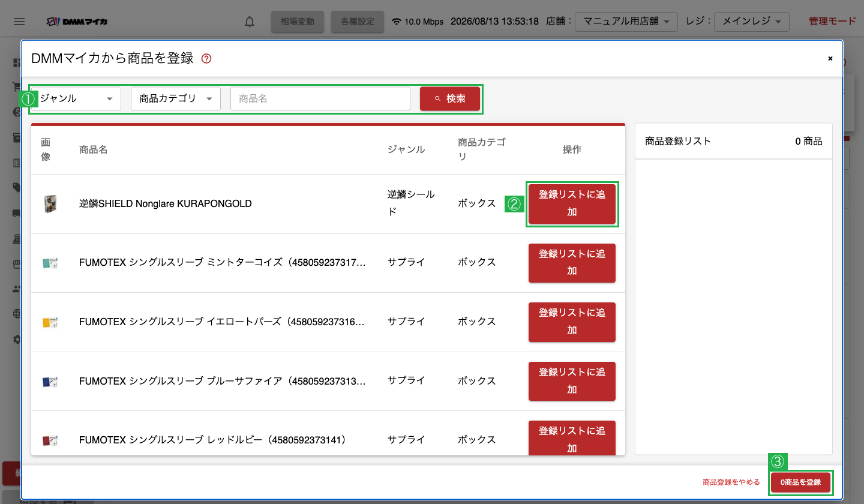
Task: Open the help icon beside the dialog title
Action: coord(206,58)
